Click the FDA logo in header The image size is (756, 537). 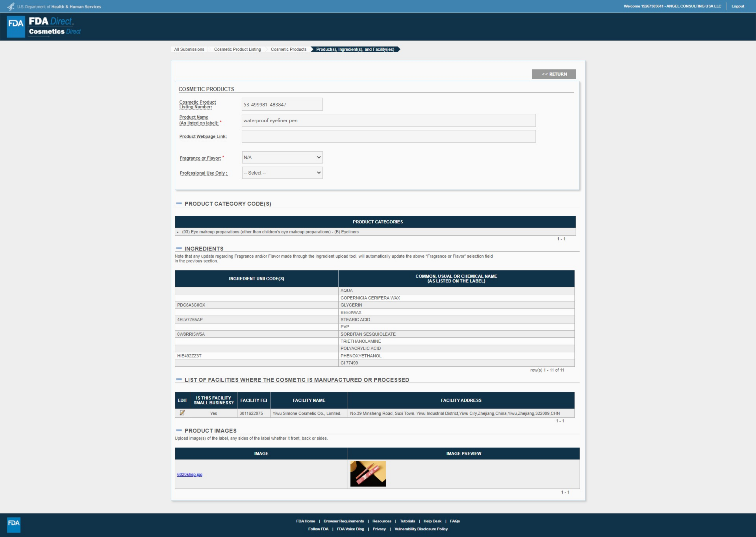(16, 26)
